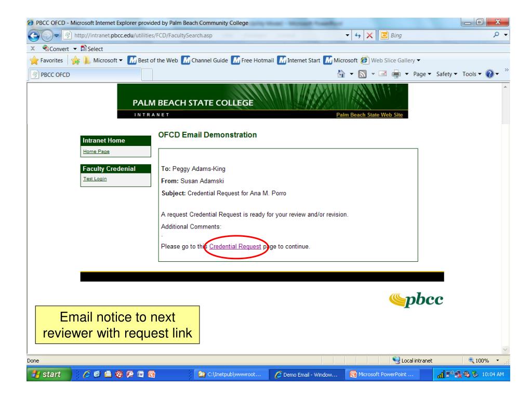Image resolution: width=532 pixels, height=399 pixels.
Task: Follow the Credential Request link
Action: [235, 247]
